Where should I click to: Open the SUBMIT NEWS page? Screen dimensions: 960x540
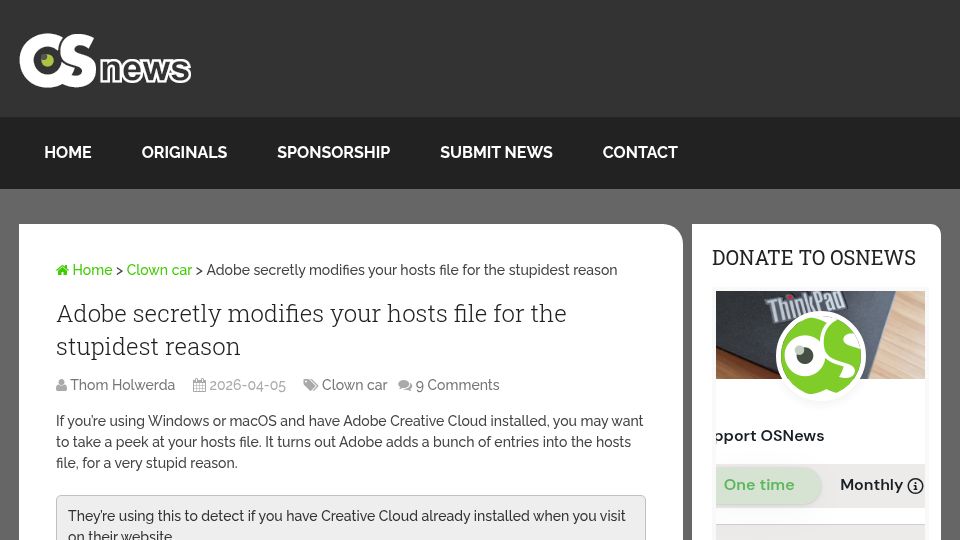tap(497, 152)
